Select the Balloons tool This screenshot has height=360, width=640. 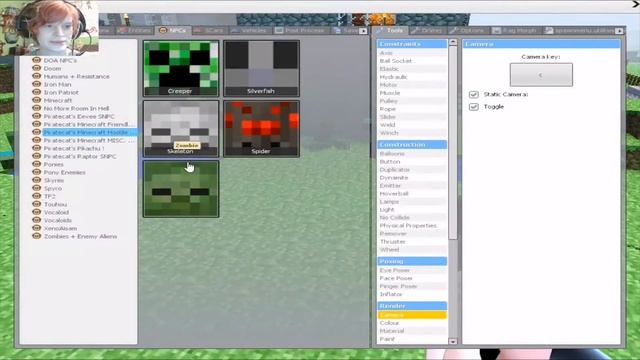click(412, 153)
